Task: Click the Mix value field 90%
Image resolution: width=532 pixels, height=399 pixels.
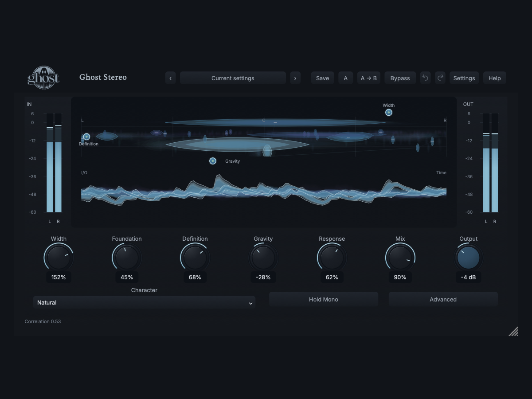Action: (x=400, y=277)
